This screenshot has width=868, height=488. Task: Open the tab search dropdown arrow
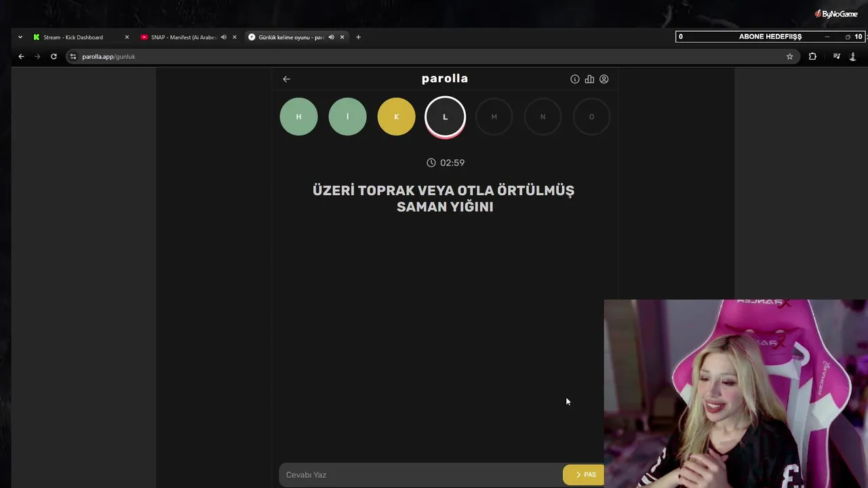pyautogui.click(x=20, y=37)
